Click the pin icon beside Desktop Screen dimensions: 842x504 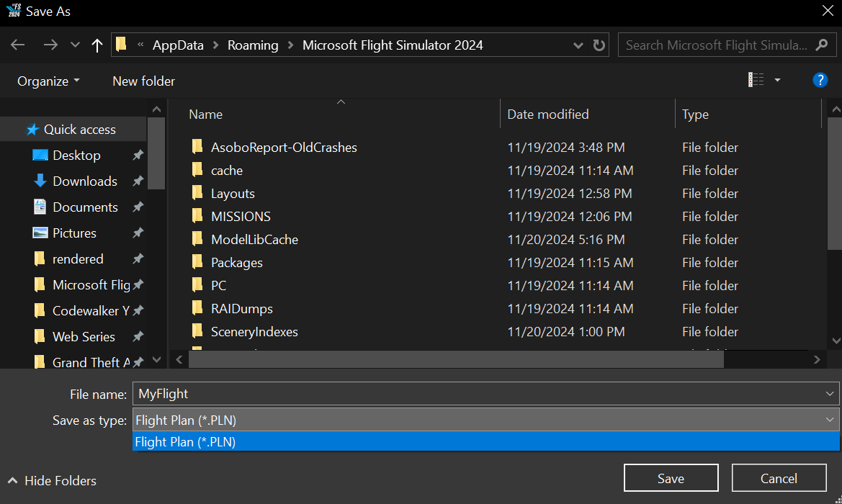[138, 155]
